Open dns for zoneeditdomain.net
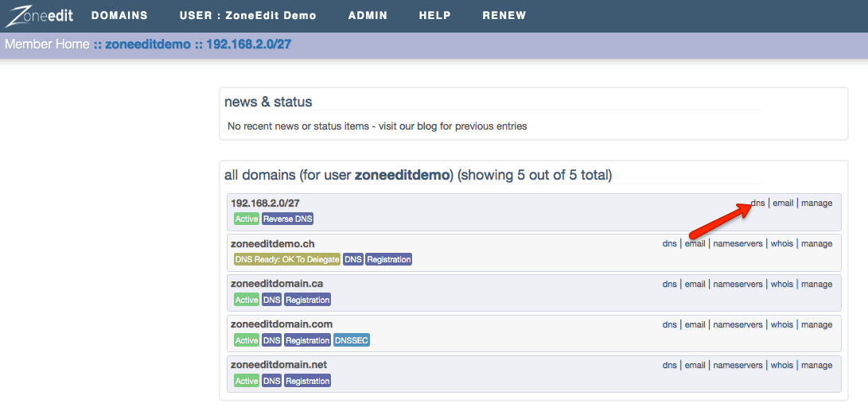The height and width of the screenshot is (411, 868). click(670, 365)
